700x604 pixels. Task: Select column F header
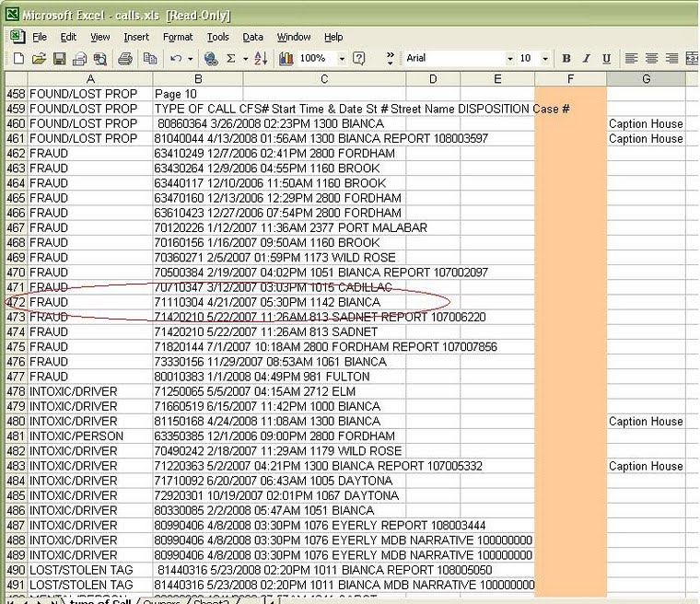coord(570,79)
